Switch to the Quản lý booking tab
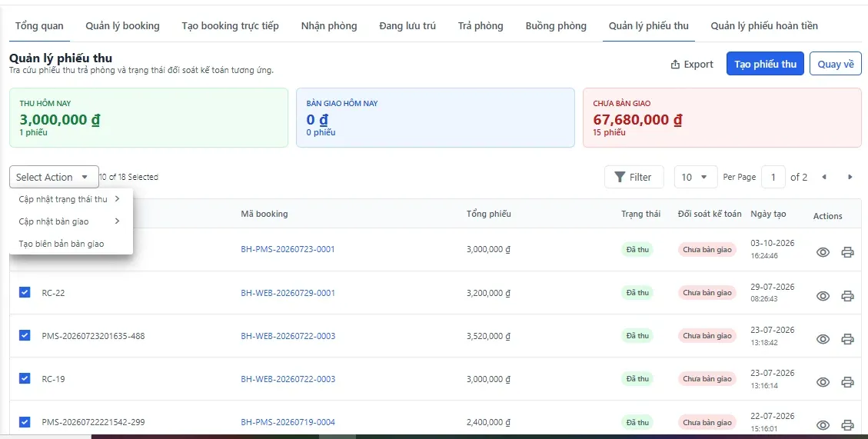 coord(122,26)
